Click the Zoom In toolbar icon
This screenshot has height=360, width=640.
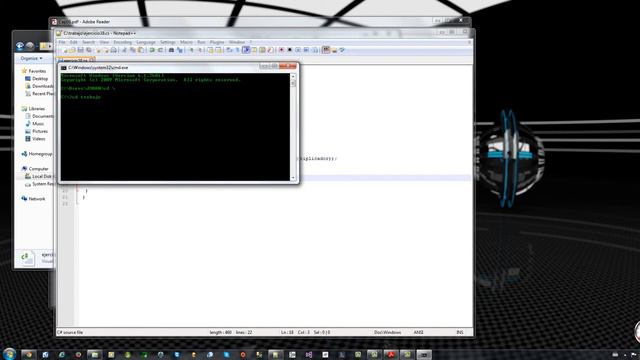click(191, 50)
